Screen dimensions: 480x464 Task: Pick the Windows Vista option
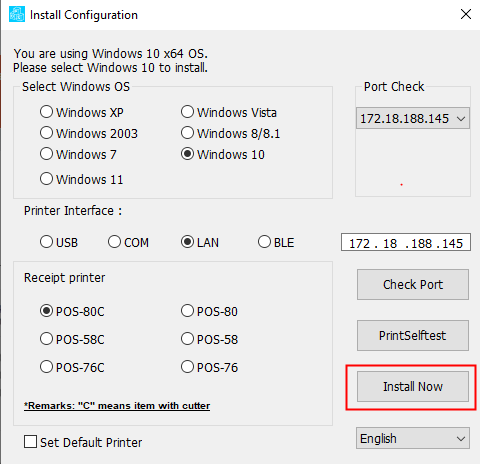click(229, 112)
